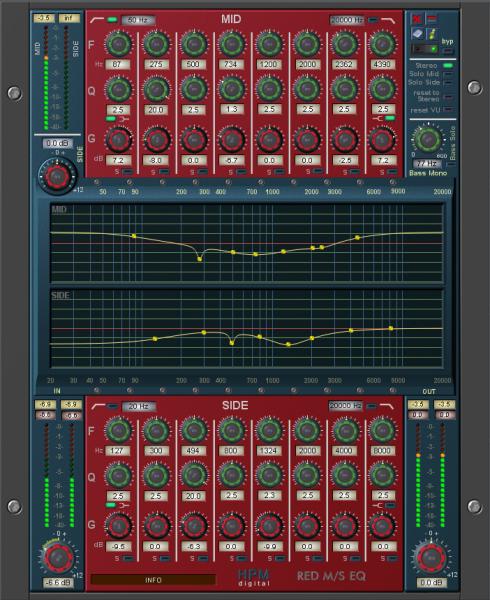
Task: Toggle the SIDE 20 Hz high-pass LED
Action: tap(112, 406)
